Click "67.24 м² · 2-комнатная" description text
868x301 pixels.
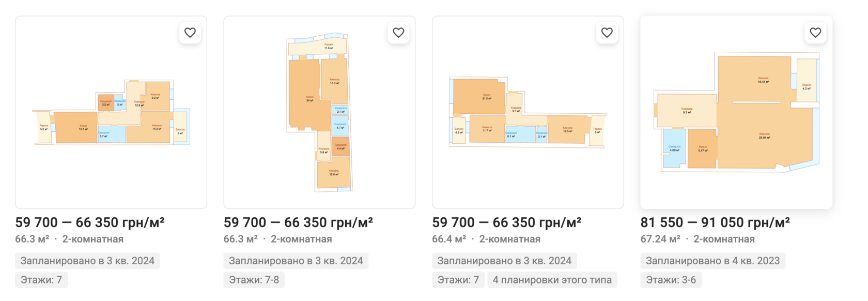pyautogui.click(x=698, y=239)
